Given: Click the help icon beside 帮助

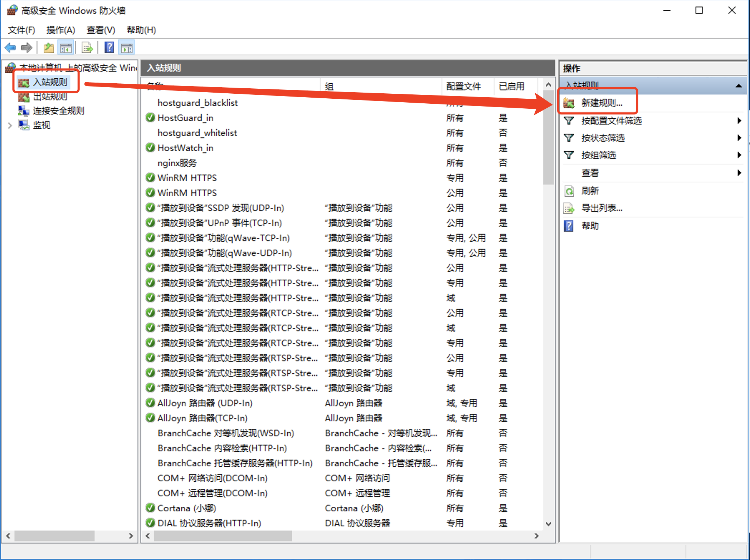Looking at the screenshot, I should [569, 226].
